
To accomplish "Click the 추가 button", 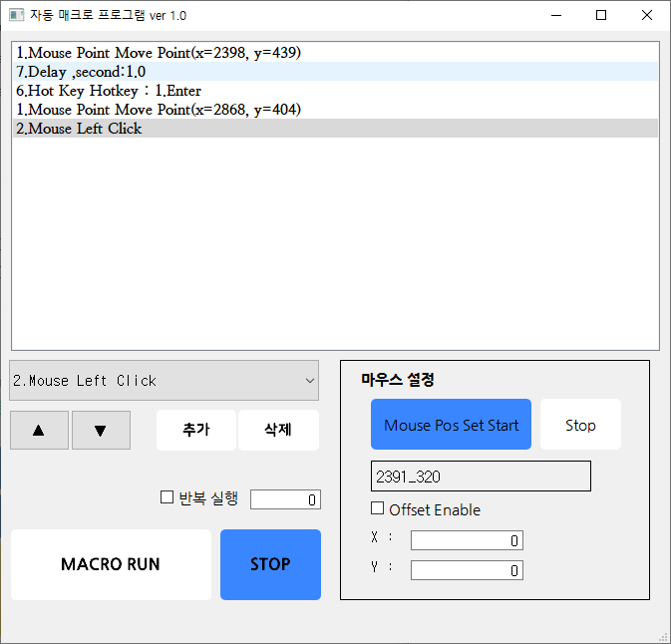I will 196,430.
